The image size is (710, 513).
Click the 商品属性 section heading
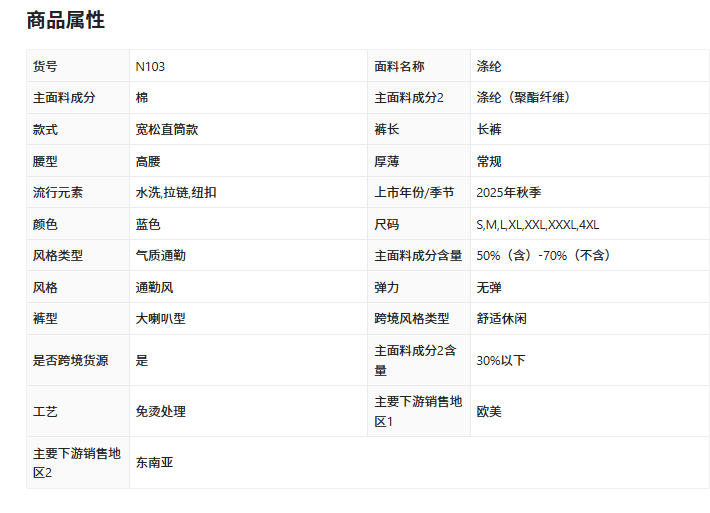(x=65, y=20)
